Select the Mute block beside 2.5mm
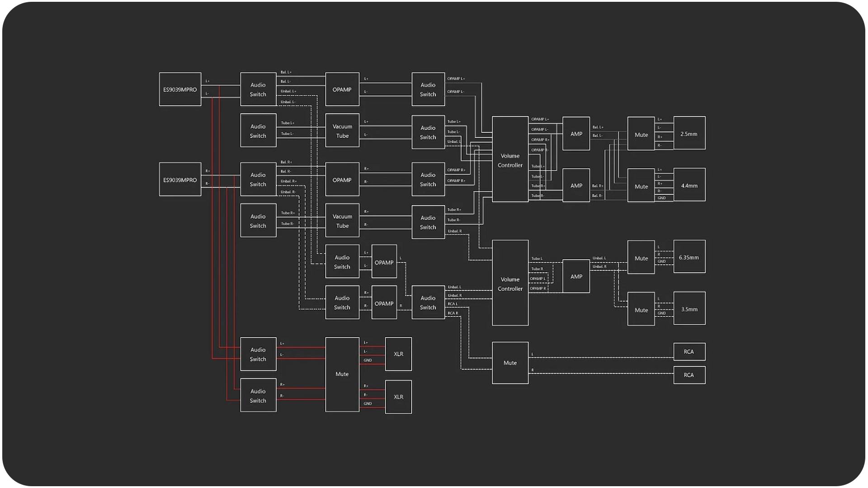 [641, 134]
